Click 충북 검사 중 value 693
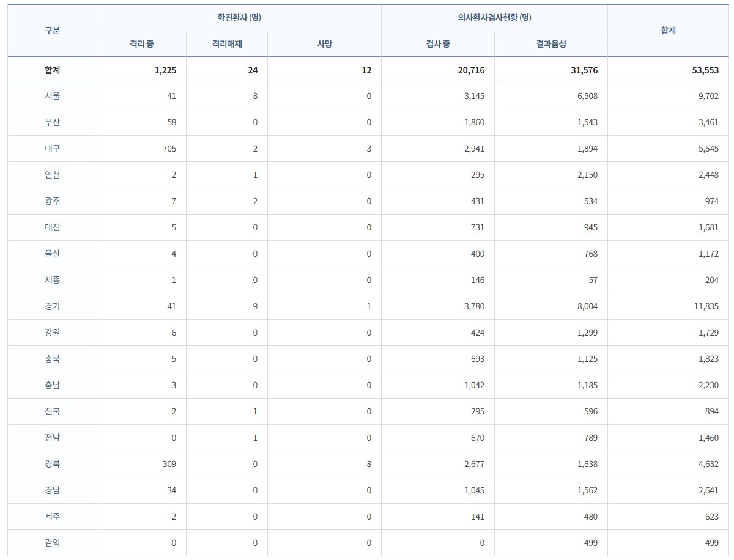The width and height of the screenshot is (734, 560). [477, 359]
